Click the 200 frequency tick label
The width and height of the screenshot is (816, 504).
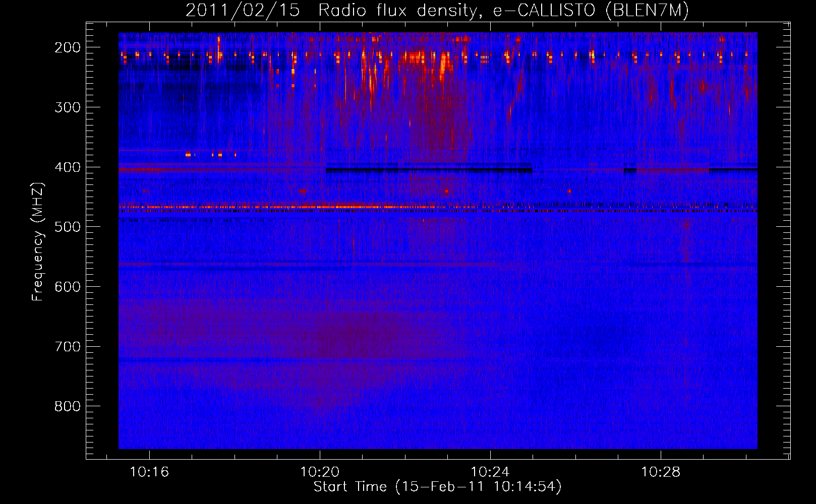68,47
